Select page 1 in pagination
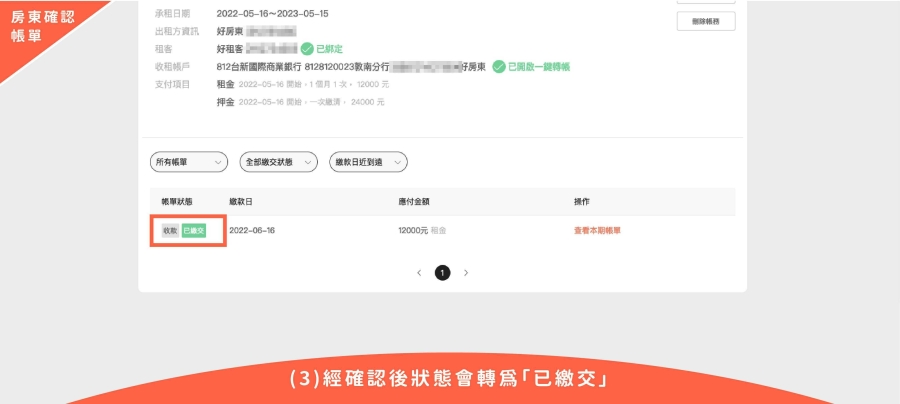Image resolution: width=900 pixels, height=404 pixels. point(443,273)
